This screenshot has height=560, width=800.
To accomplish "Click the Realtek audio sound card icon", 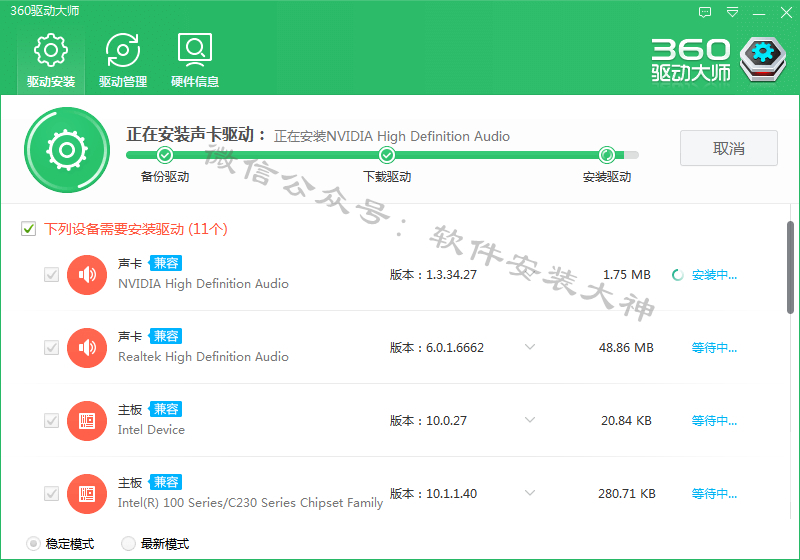I will click(87, 348).
